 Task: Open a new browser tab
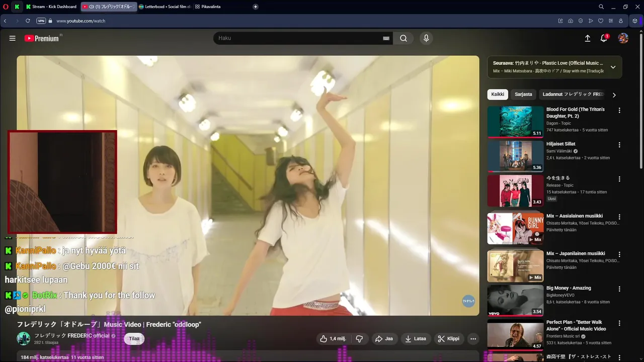[256, 7]
